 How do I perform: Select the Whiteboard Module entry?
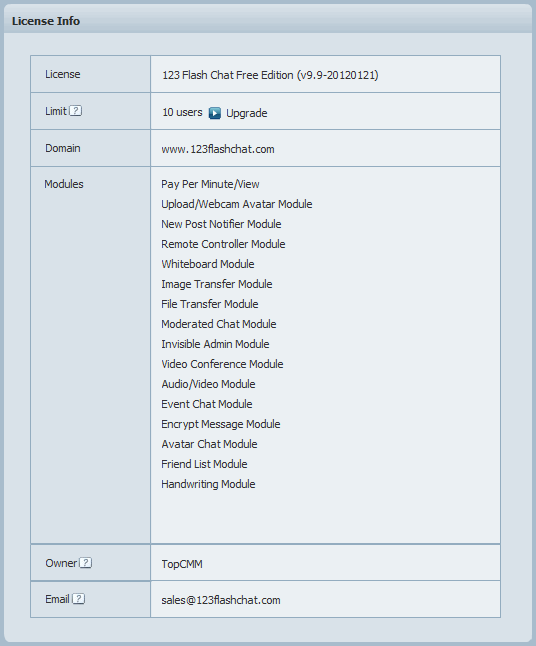(208, 264)
